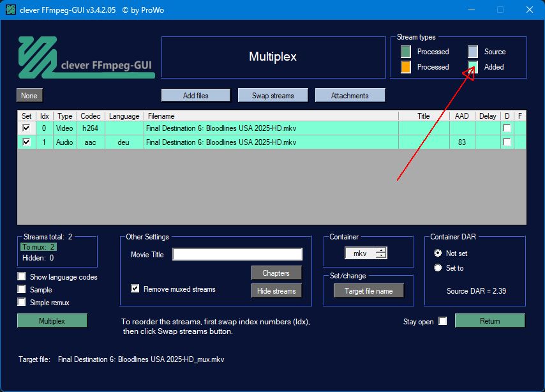Click the To mux: 2 label

(38, 247)
